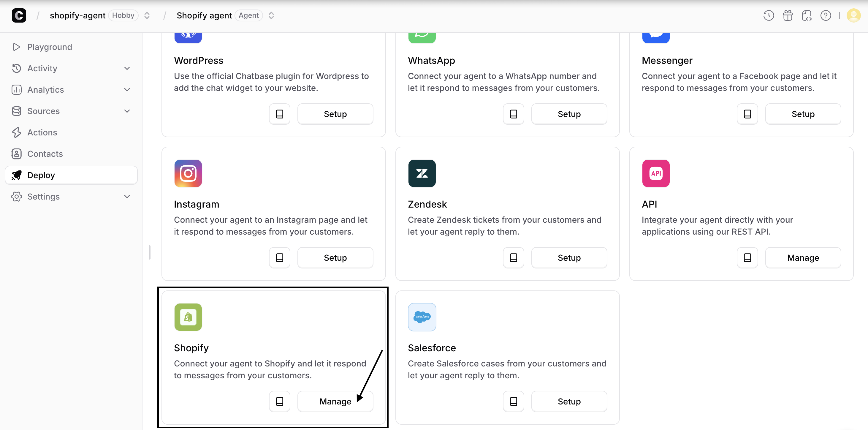This screenshot has height=430, width=868.
Task: Open the shopify-agent workspace switcher
Action: 147,15
